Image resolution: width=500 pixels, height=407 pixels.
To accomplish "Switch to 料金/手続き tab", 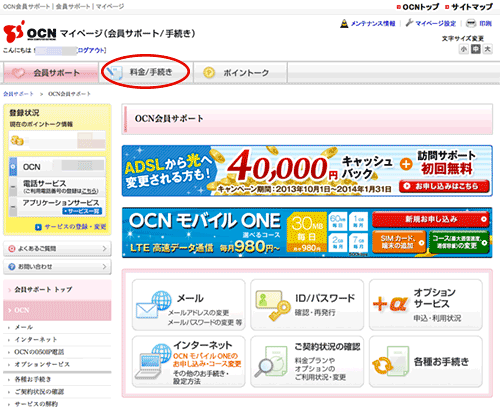I will pyautogui.click(x=146, y=72).
